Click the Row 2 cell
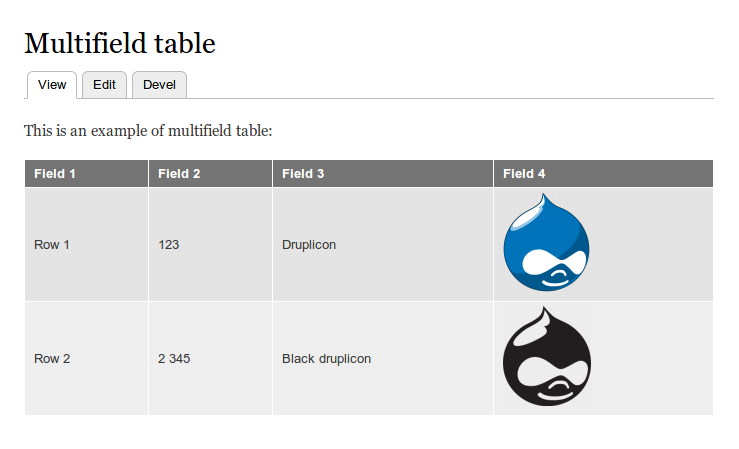The height and width of the screenshot is (449, 739). [x=87, y=359]
